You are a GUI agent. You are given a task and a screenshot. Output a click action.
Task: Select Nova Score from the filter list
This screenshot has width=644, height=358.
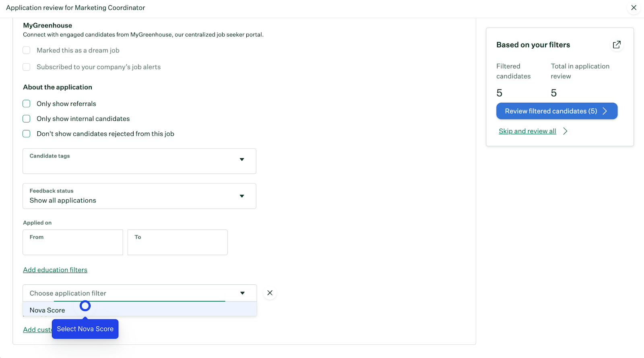(x=47, y=310)
